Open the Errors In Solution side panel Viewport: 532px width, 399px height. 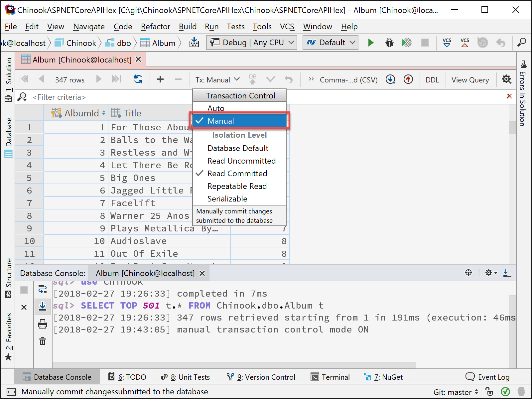pyautogui.click(x=523, y=93)
